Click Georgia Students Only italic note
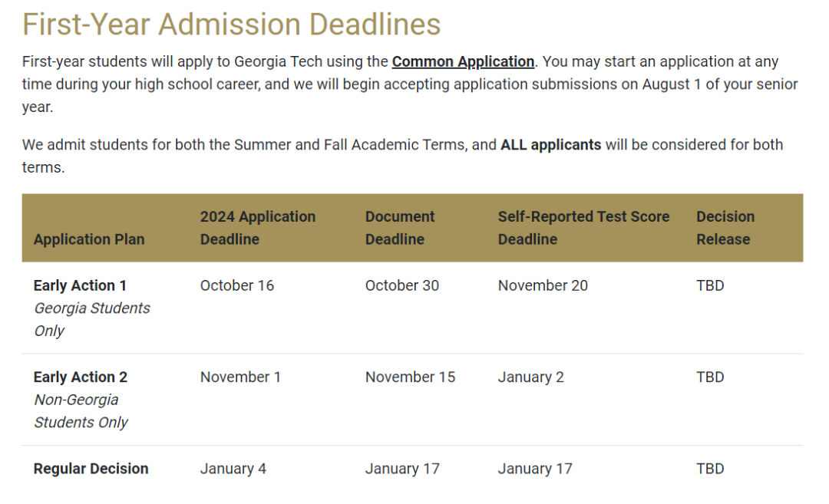This screenshot has height=504, width=829. pyautogui.click(x=92, y=319)
